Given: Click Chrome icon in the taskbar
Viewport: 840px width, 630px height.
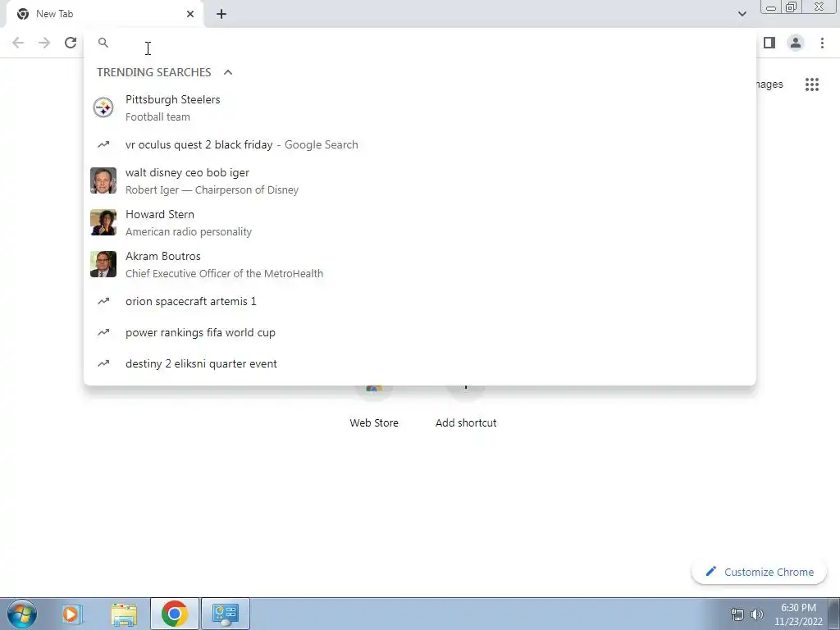Looking at the screenshot, I should (x=175, y=614).
